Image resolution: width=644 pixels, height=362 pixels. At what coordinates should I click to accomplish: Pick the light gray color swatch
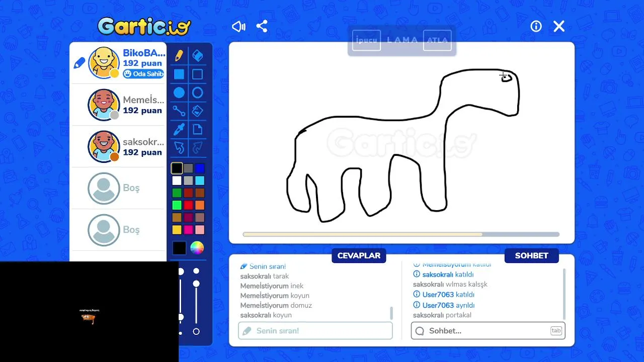click(x=188, y=180)
